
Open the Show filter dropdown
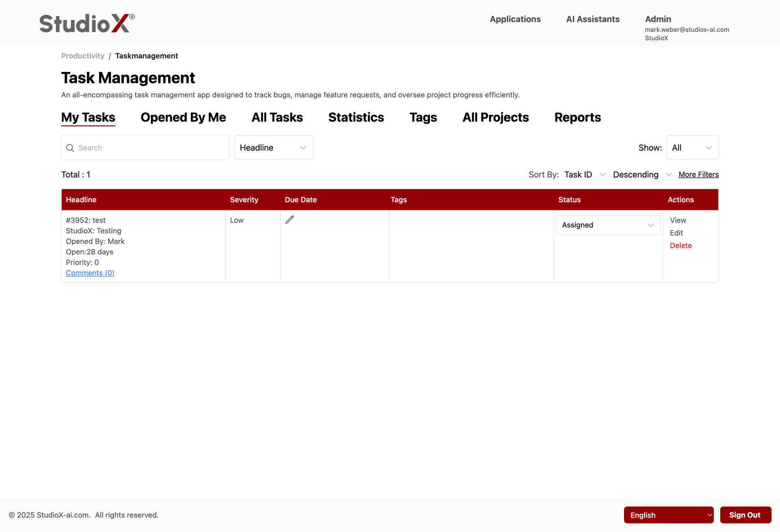click(692, 147)
